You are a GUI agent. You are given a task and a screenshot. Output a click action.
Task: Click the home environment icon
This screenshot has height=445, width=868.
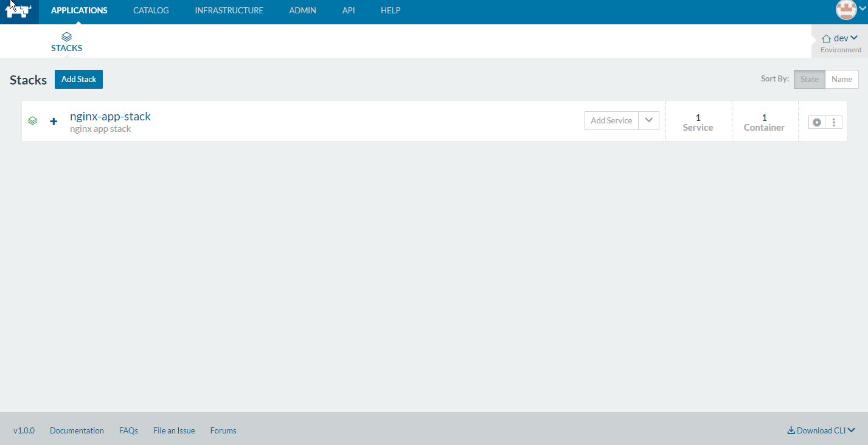[827, 38]
